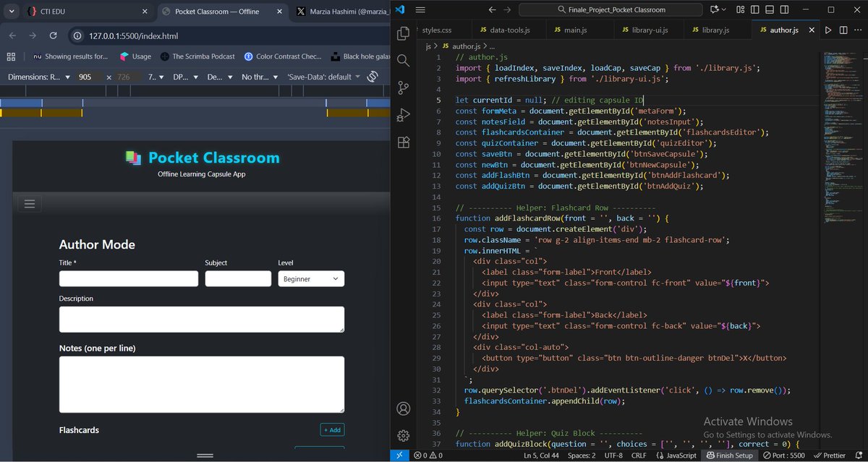The width and height of the screenshot is (868, 462).
Task: Close the Pocket Classroom browser tab
Action: (x=281, y=12)
